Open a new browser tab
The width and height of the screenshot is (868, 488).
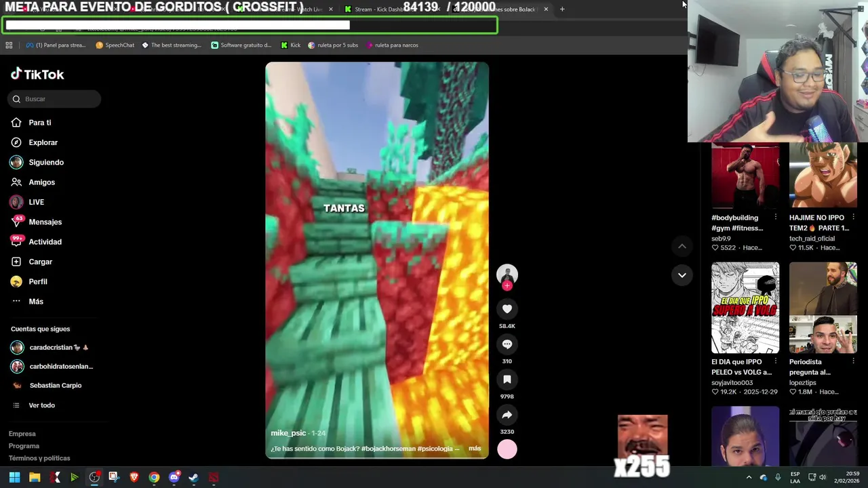(x=562, y=9)
